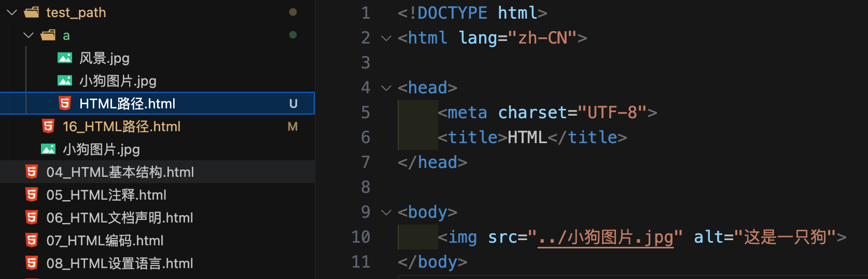Open file 08_HTML设置语言.html
The height and width of the screenshot is (279, 868).
[x=120, y=263]
